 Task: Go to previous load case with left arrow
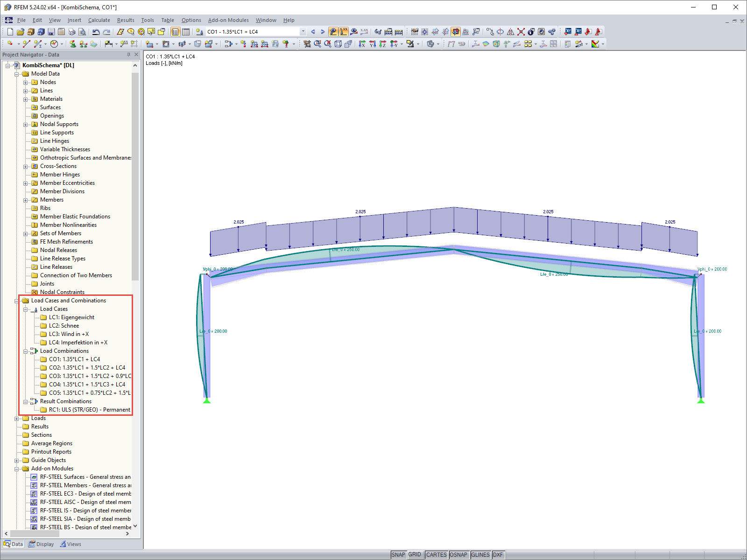[x=313, y=32]
